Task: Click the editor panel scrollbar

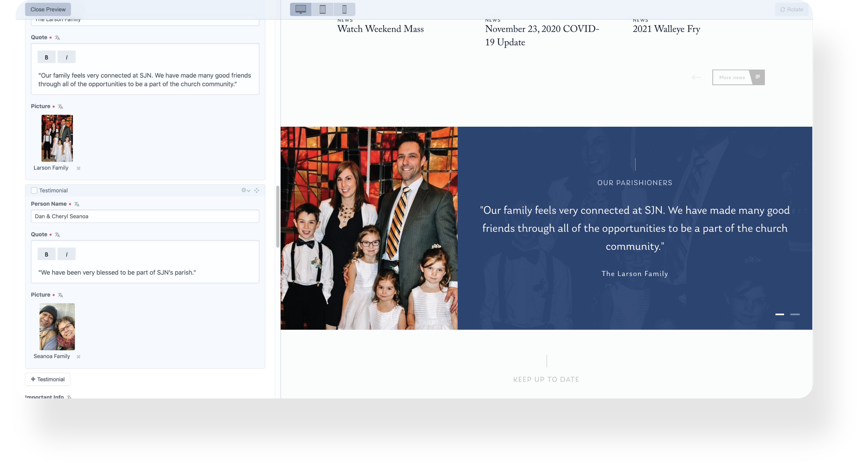Action: click(x=278, y=216)
